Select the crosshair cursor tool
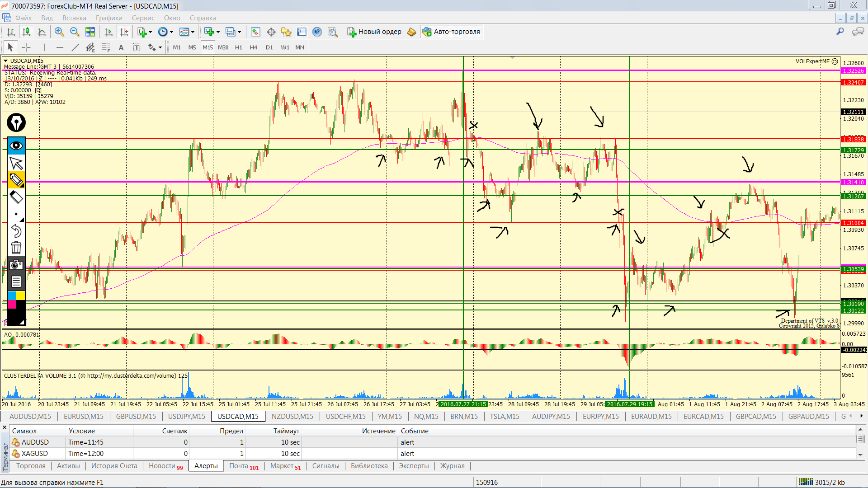 pos(26,47)
